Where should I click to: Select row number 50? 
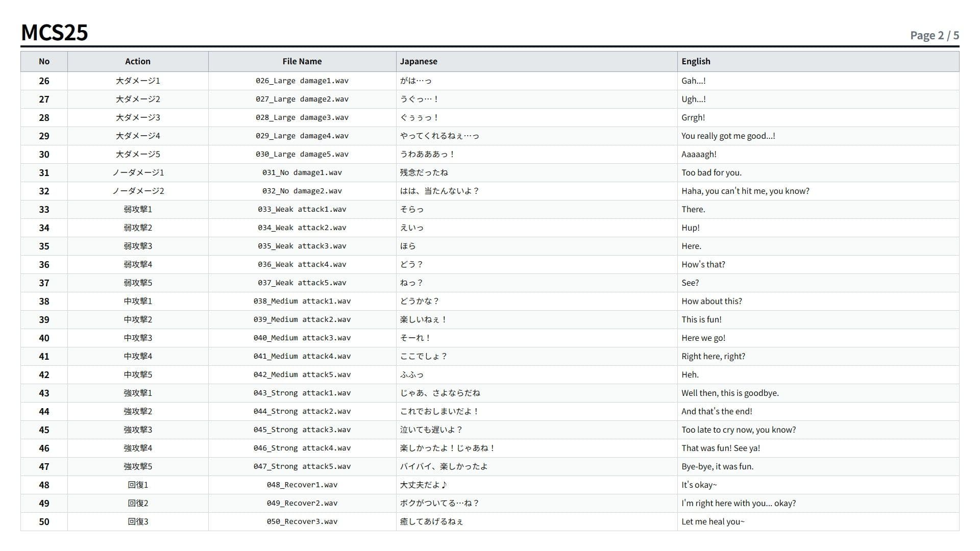(x=44, y=521)
